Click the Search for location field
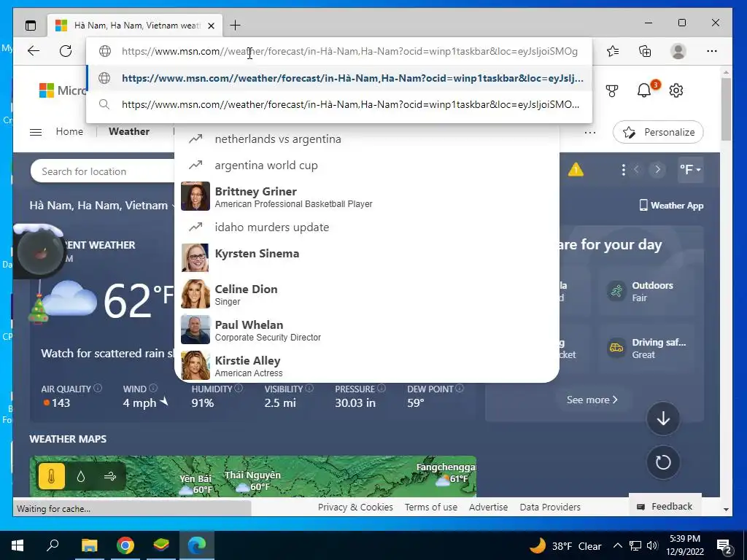Screen dimensions: 747x560 point(102,171)
